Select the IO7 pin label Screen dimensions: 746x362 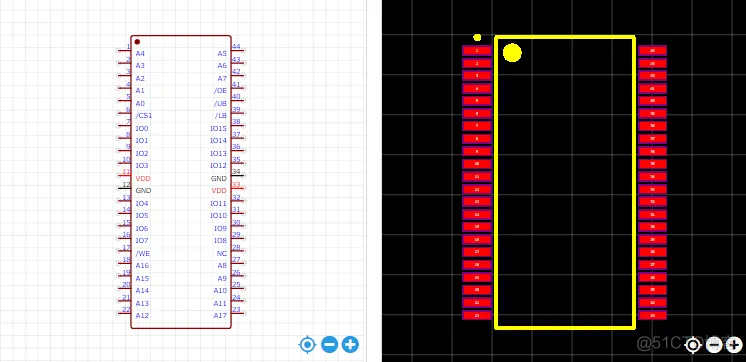click(142, 241)
